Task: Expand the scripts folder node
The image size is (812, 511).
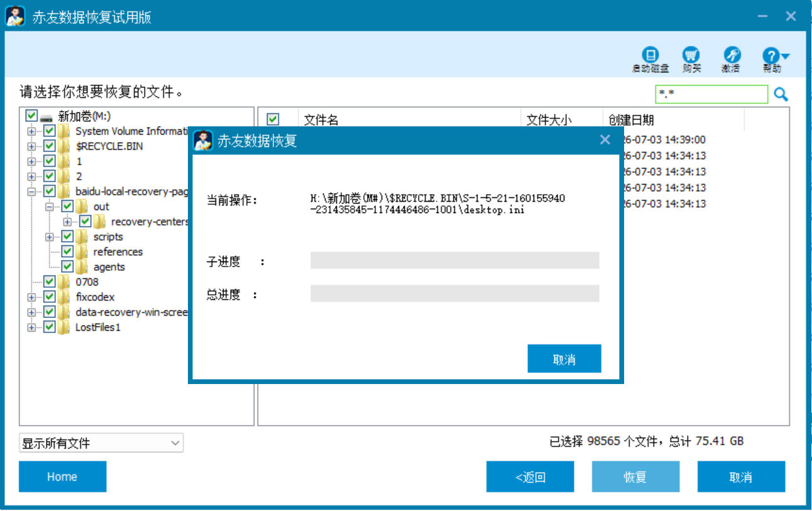Action: pos(50,237)
